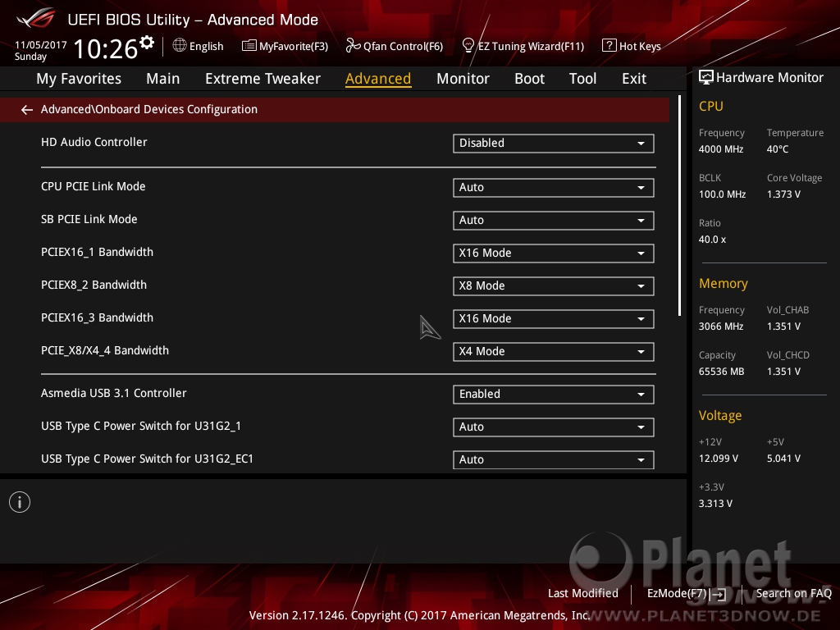Click the Hot Keys question mark icon
This screenshot has height=630, width=840.
pyautogui.click(x=609, y=46)
